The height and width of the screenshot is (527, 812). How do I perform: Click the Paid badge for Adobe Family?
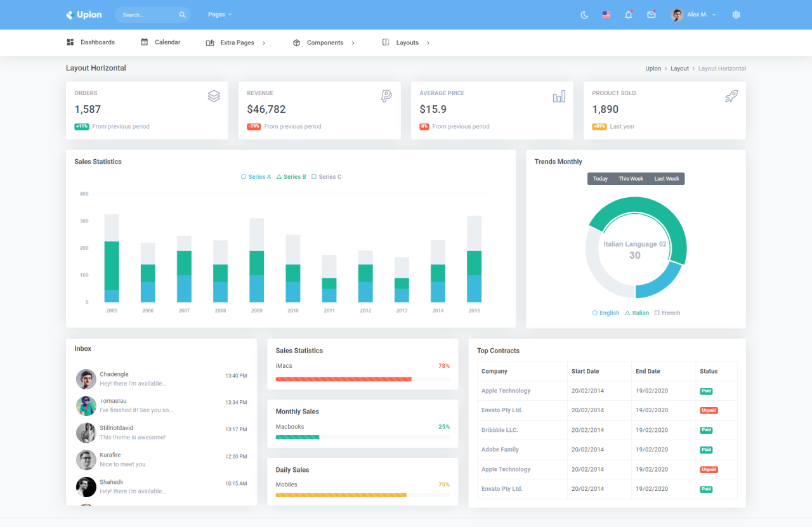[706, 450]
